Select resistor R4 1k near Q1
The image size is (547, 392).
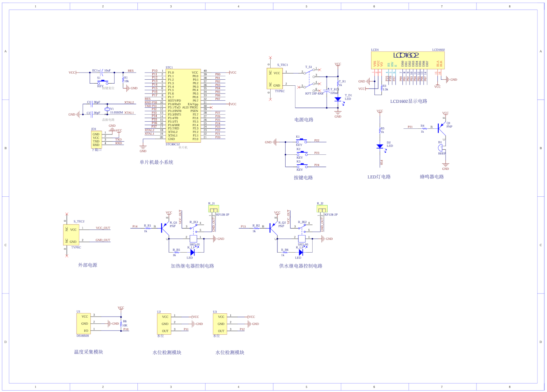coord(424,128)
